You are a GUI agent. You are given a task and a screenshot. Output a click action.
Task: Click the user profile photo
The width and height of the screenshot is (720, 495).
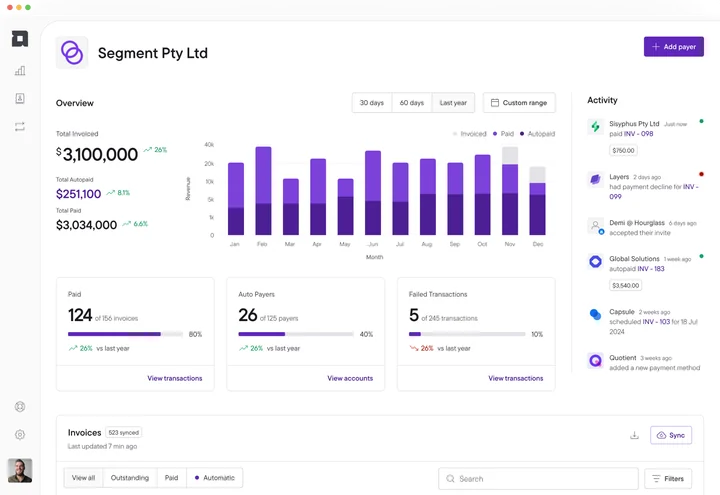[20, 470]
